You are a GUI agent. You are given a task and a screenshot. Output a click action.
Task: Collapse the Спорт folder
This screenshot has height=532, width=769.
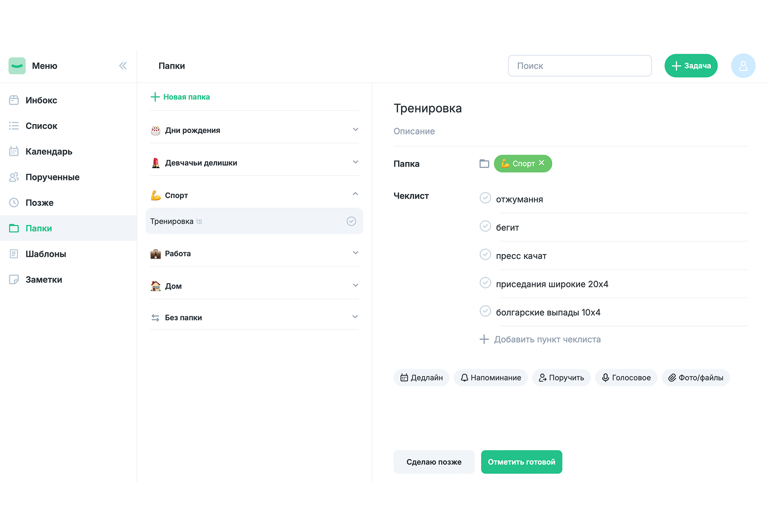point(355,194)
